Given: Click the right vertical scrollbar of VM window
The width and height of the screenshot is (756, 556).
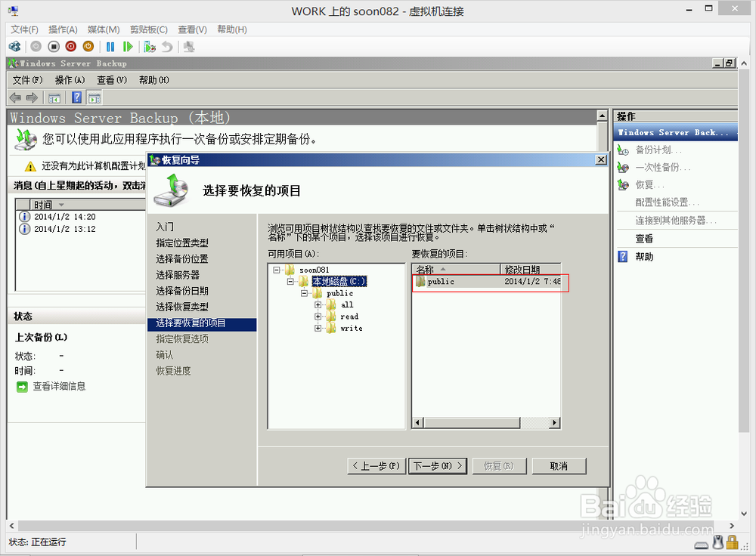Looking at the screenshot, I should (744, 249).
